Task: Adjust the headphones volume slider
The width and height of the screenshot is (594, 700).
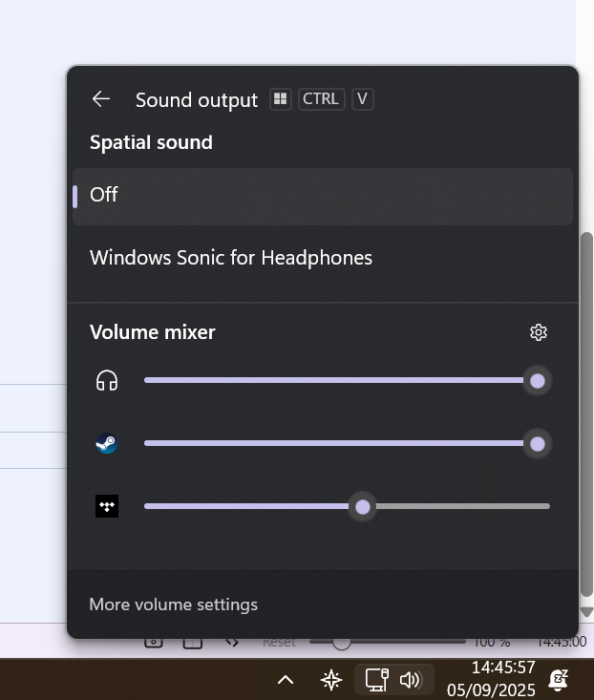Action: (x=348, y=381)
